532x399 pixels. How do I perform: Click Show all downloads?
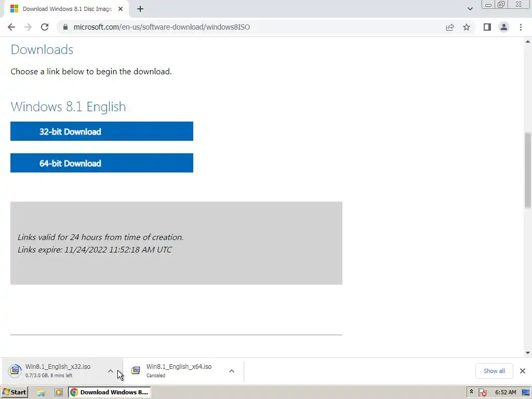coord(494,371)
